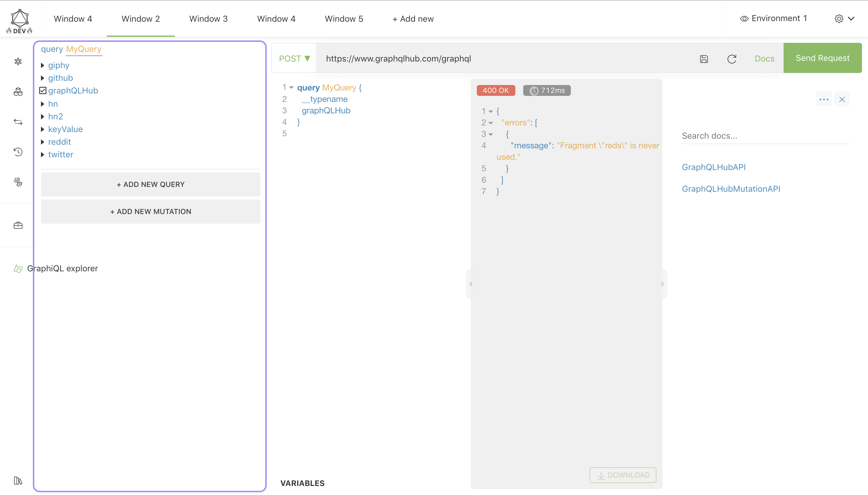This screenshot has width=868, height=495.
Task: Click the snowflake prettify icon in sidebar
Action: pyautogui.click(x=18, y=61)
